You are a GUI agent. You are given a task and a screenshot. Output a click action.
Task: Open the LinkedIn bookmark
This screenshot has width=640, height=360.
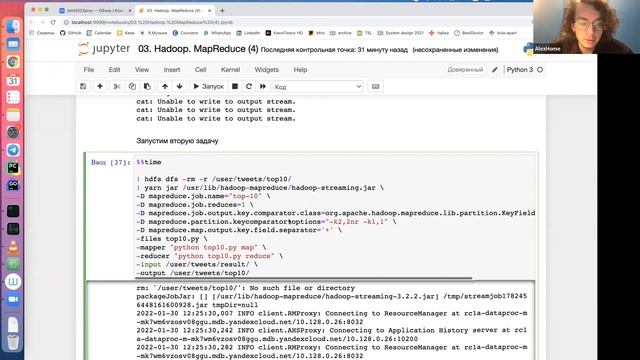coord(248,33)
